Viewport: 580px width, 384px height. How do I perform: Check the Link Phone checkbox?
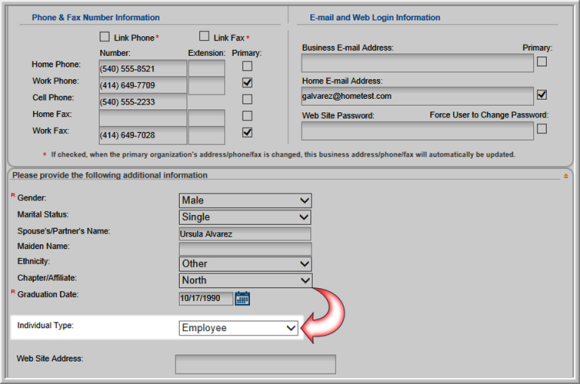105,37
